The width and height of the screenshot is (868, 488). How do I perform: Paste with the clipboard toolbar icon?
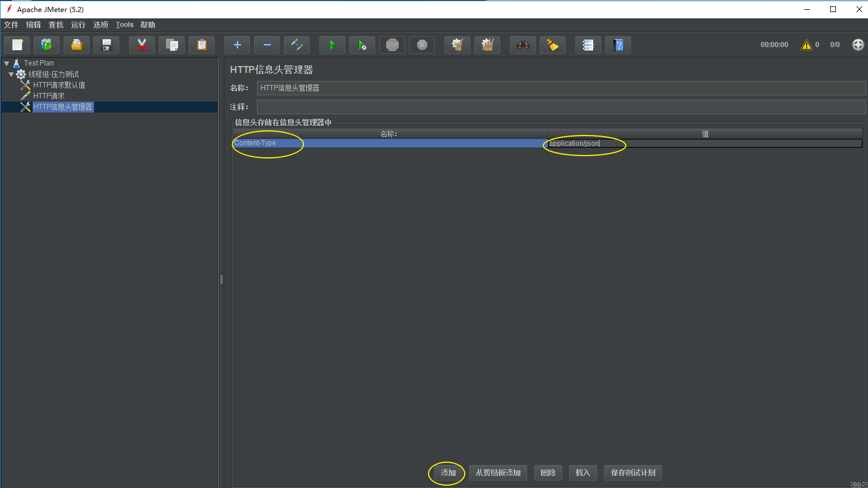(202, 45)
